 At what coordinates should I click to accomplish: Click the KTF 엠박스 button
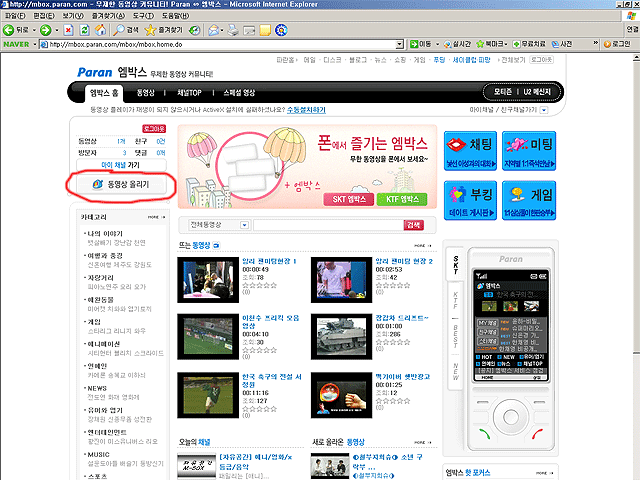tap(402, 199)
